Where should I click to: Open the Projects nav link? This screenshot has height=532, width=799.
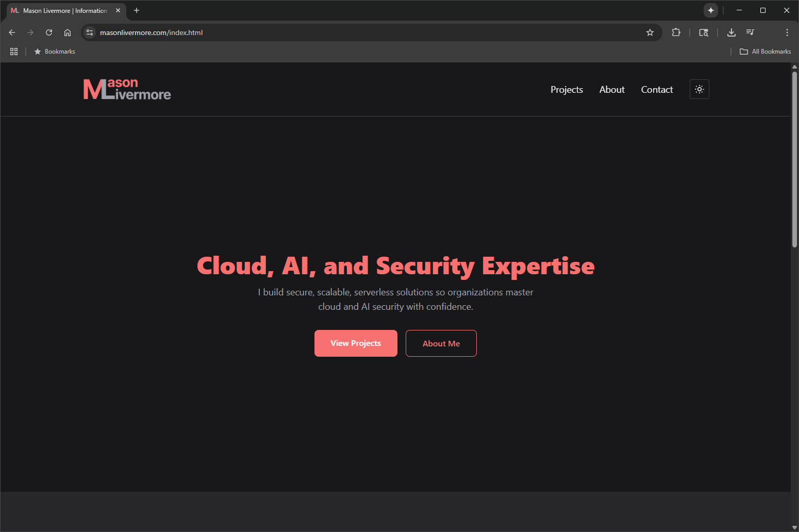pyautogui.click(x=567, y=90)
